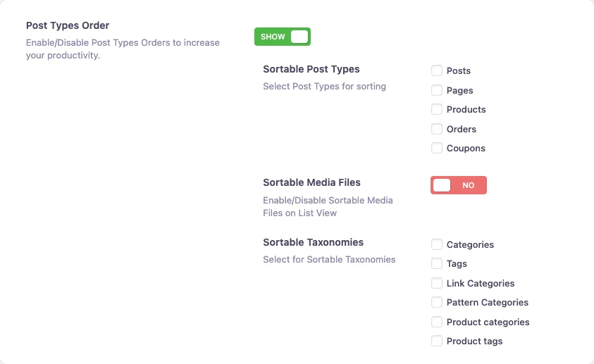This screenshot has height=364, width=594.
Task: Click the Sortable Taxonomies heading
Action: pyautogui.click(x=313, y=242)
